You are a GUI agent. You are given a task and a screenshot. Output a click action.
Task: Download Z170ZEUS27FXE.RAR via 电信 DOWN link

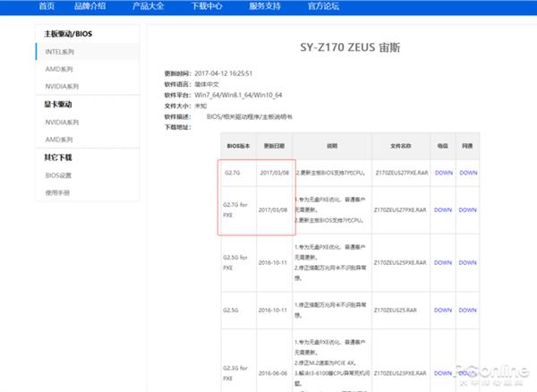(x=443, y=210)
